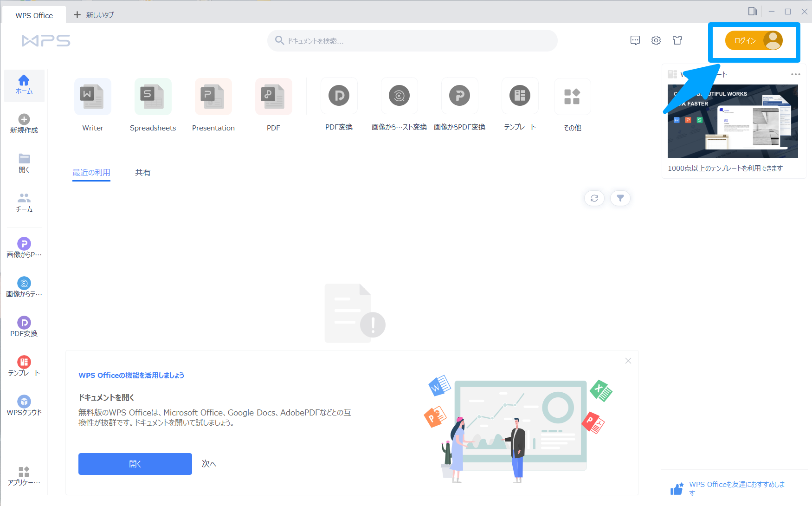Toggle the document filter
The height and width of the screenshot is (506, 812).
[x=620, y=198]
